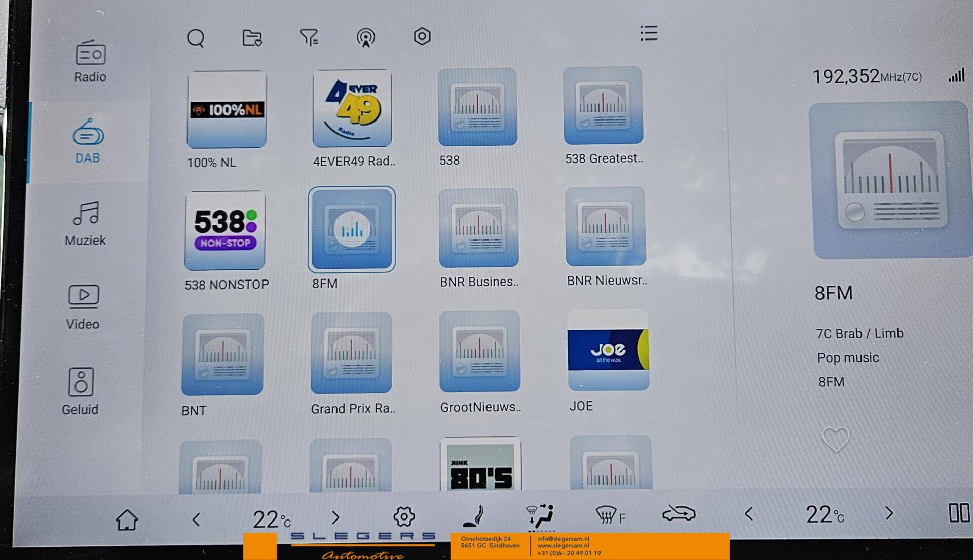Click the station filter funnel icon
Image resolution: width=973 pixels, height=560 pixels.
point(309,37)
